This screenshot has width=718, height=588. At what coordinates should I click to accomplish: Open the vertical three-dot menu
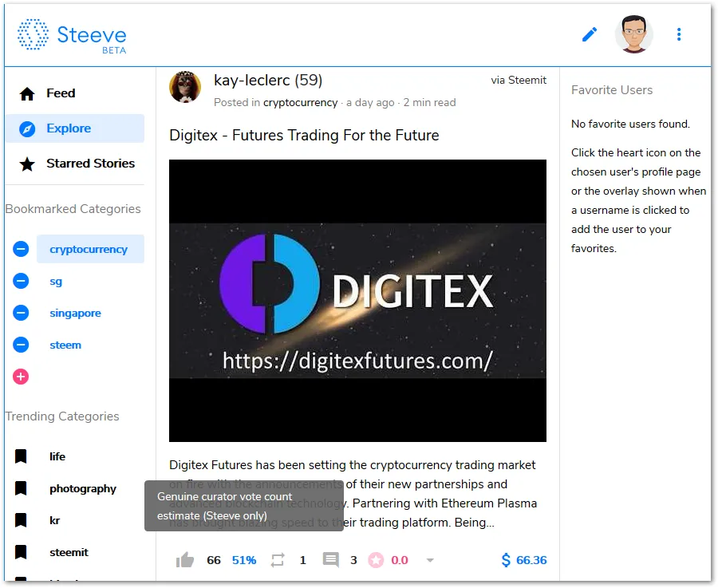tap(679, 34)
